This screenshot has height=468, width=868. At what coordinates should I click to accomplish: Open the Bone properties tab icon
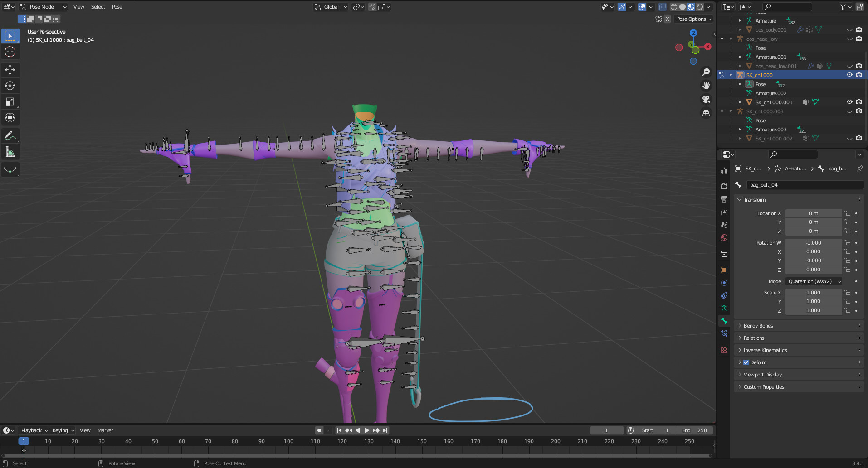[724, 321]
